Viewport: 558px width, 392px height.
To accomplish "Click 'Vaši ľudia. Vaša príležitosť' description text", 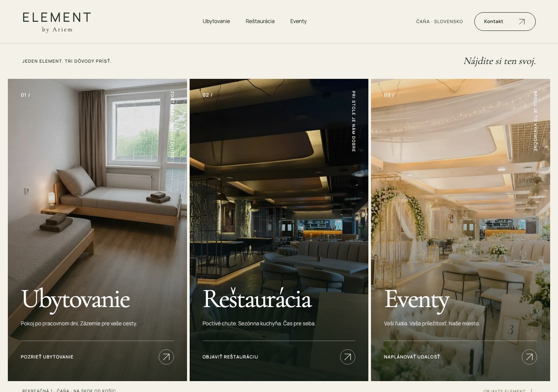I will coord(432,324).
